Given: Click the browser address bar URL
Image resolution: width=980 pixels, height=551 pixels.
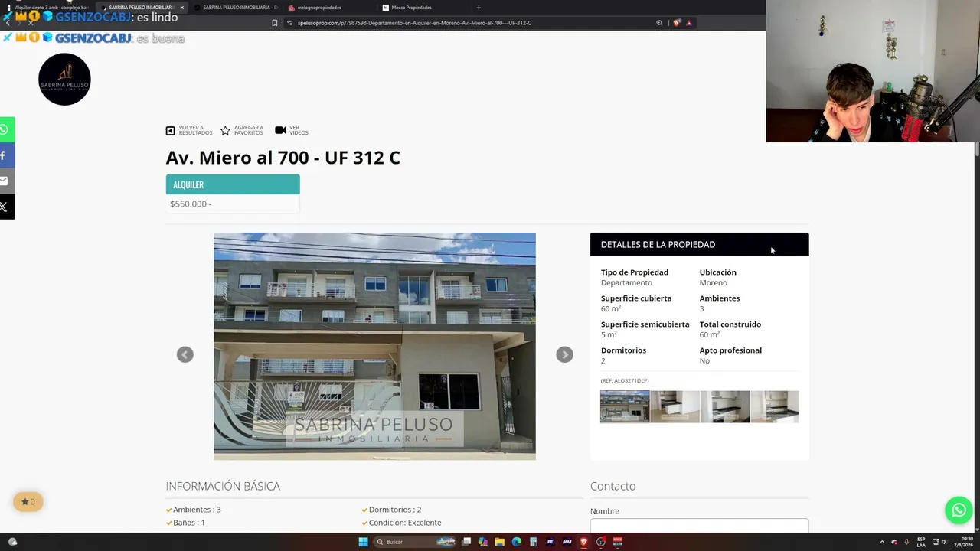Looking at the screenshot, I should (x=414, y=23).
